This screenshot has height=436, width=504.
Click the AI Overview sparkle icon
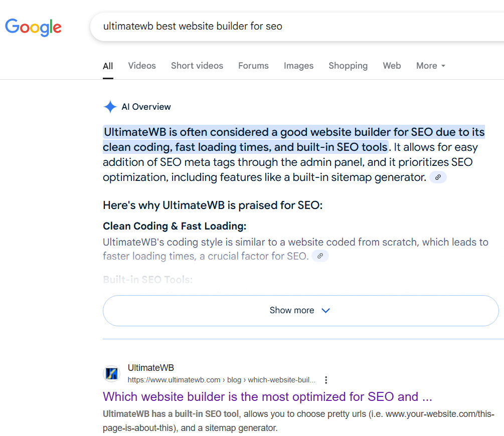(110, 107)
